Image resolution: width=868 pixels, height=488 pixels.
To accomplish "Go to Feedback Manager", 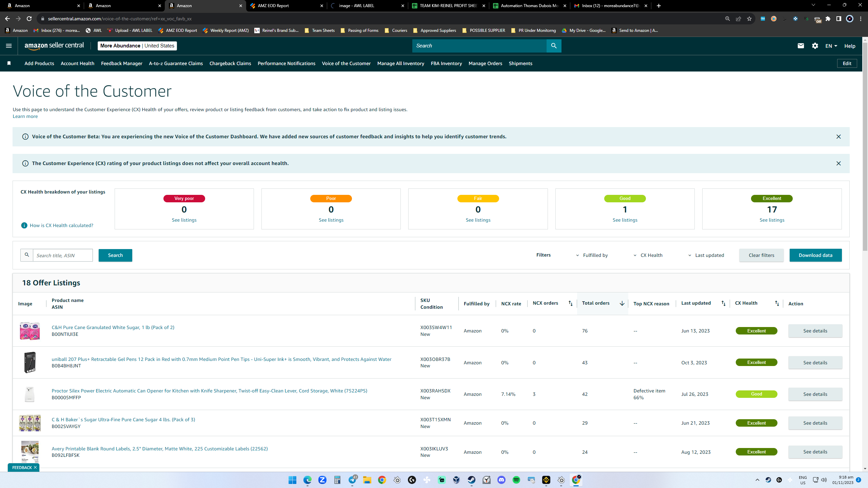I will coord(121,63).
